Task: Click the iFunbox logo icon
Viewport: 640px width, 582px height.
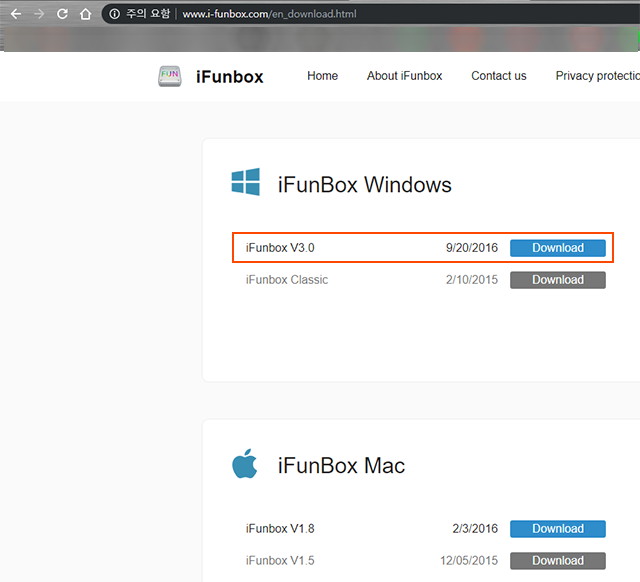Action: [x=169, y=76]
